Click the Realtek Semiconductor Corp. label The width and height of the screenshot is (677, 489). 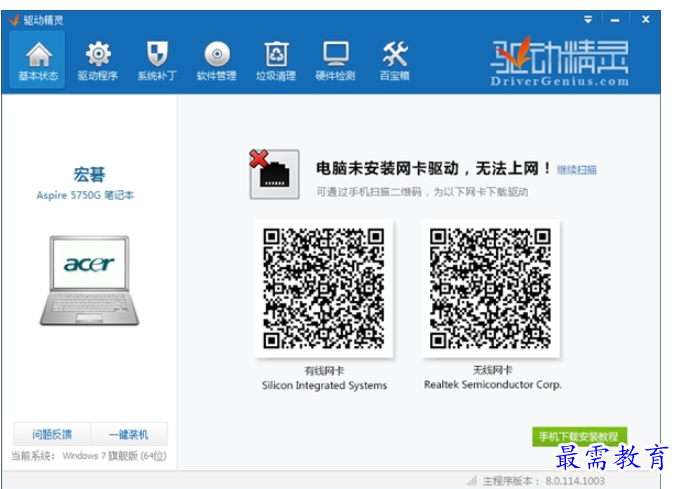493,385
